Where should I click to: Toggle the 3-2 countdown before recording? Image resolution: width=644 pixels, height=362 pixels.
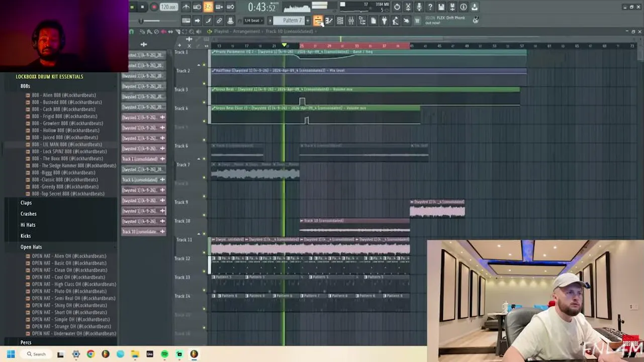pyautogui.click(x=208, y=7)
